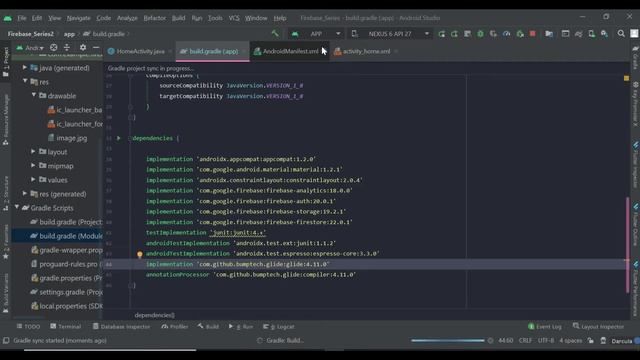Open the VCS menu
Screen dimensions: 640x360
click(x=234, y=18)
